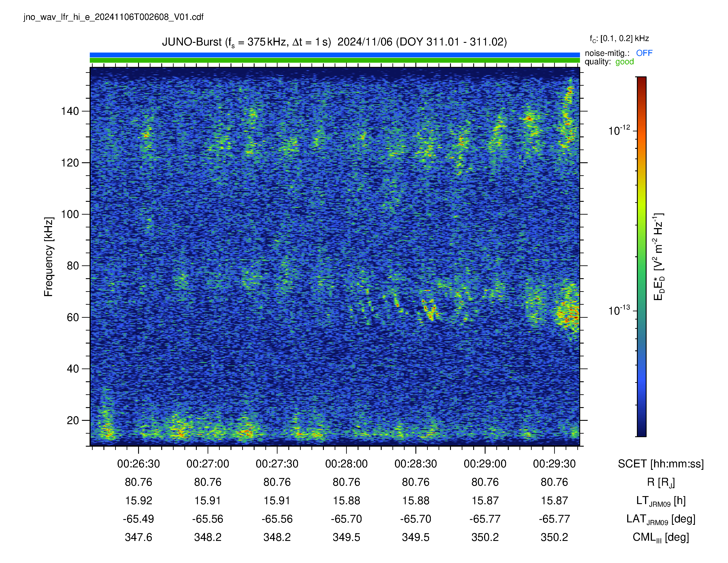
Task: Click the 10^-13 colorbar tick label
Action: tap(619, 310)
